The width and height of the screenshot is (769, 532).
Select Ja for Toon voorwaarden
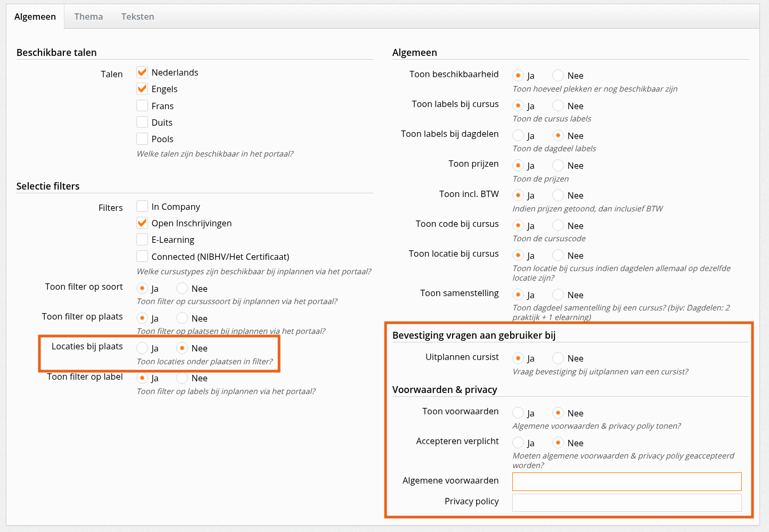click(x=518, y=413)
